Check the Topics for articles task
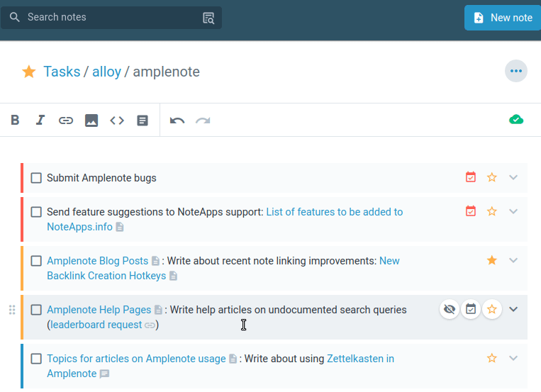541x392 pixels. point(36,359)
